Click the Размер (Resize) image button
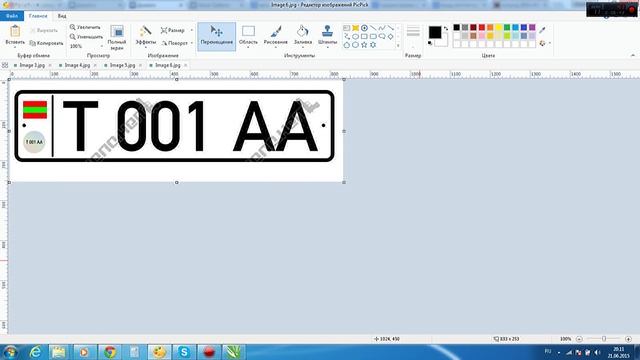This screenshot has height=360, width=640. tap(173, 30)
